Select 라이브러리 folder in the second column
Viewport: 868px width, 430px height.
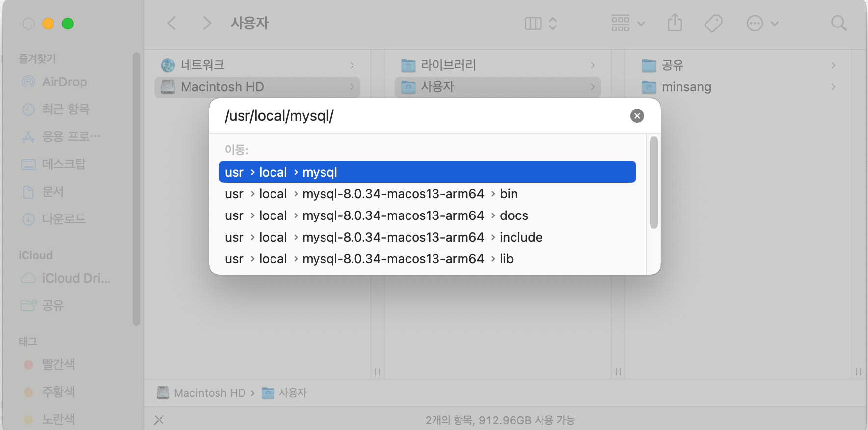coord(498,65)
